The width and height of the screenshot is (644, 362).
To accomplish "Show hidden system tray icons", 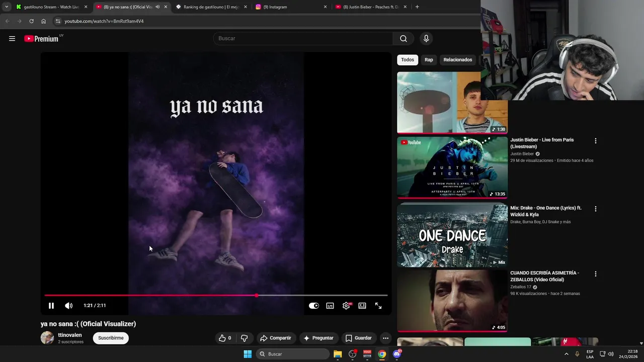I will 566,354.
